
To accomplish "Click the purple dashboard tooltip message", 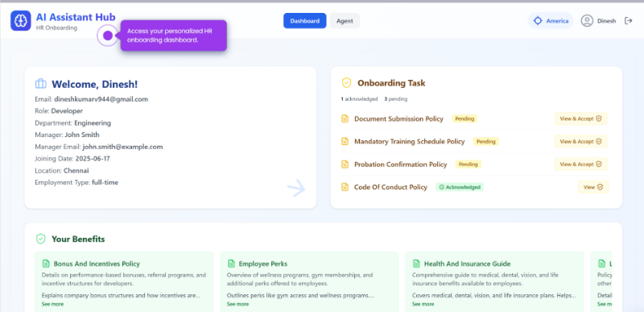I will pos(173,35).
